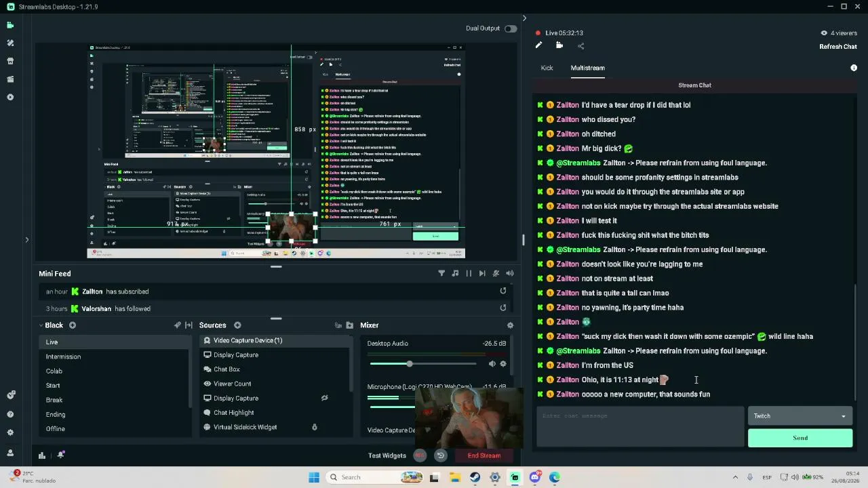Show the hidden second Display Capture source
Screen dimensions: 868x488
pos(324,398)
